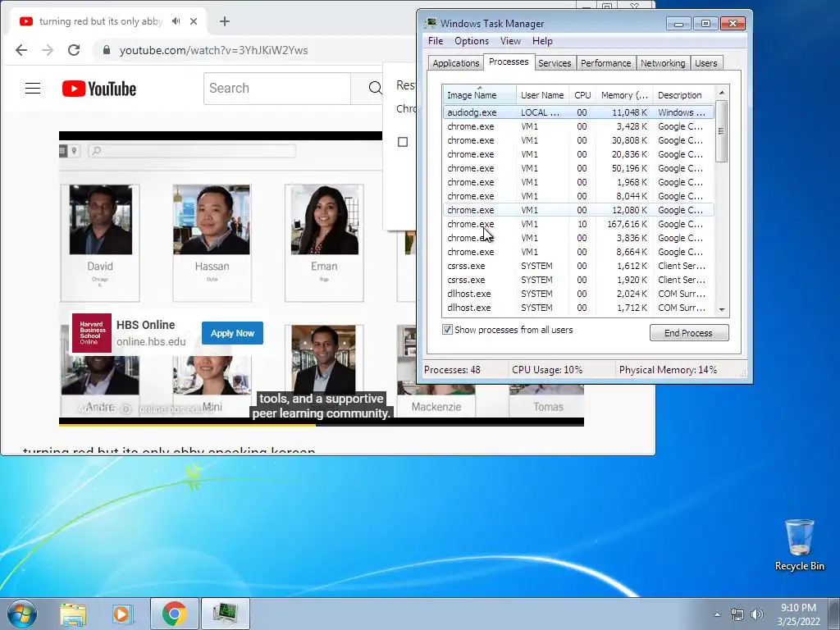Open the YouTube hamburger menu

(x=33, y=89)
